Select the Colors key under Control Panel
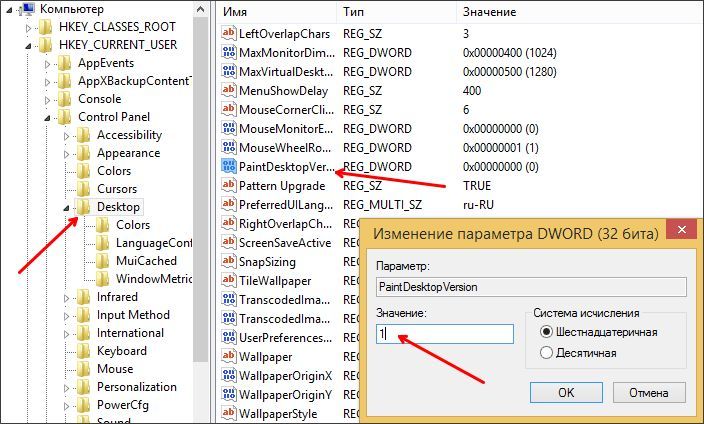This screenshot has width=704, height=424. pyautogui.click(x=114, y=171)
